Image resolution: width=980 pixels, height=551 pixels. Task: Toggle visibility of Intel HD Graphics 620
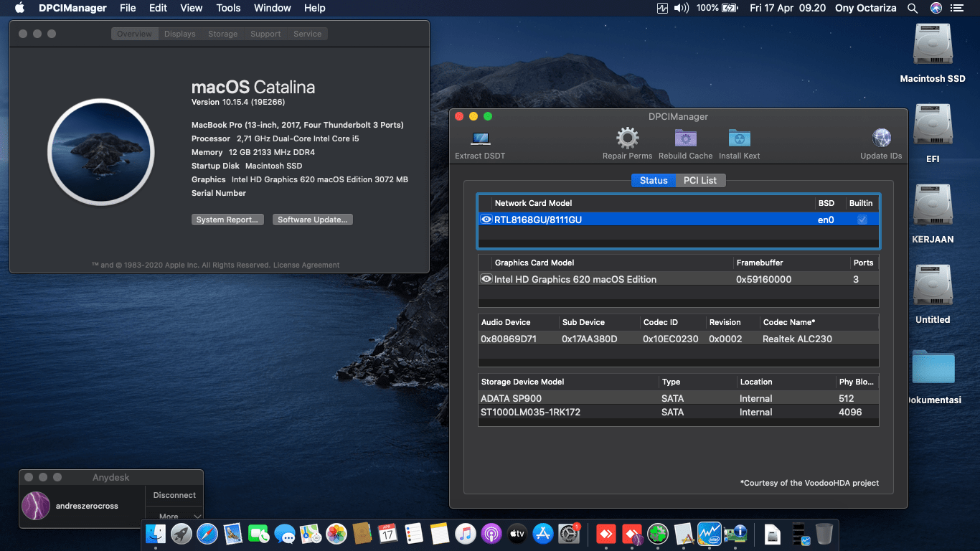486,279
